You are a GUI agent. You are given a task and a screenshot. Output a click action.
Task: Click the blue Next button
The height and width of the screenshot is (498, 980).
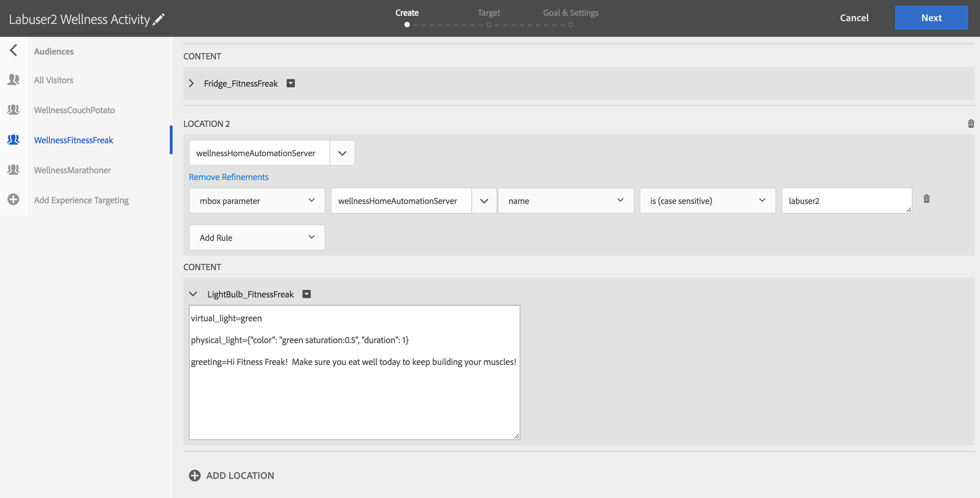click(x=931, y=18)
